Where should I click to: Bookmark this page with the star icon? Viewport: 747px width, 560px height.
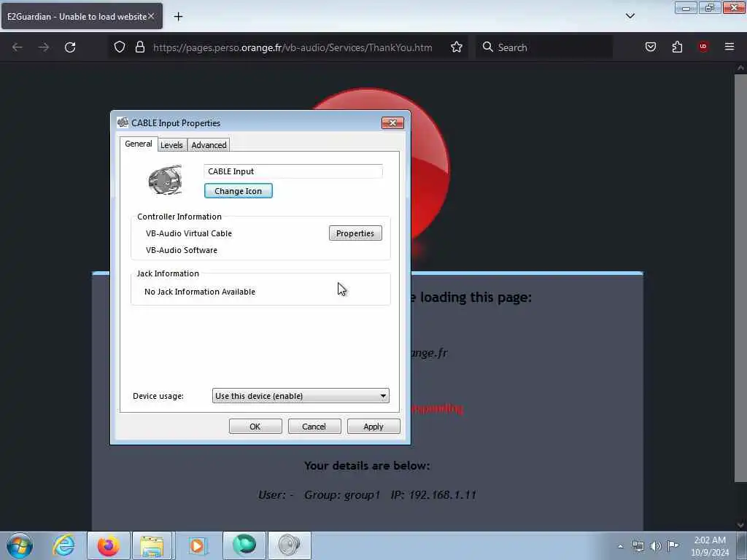tap(457, 47)
